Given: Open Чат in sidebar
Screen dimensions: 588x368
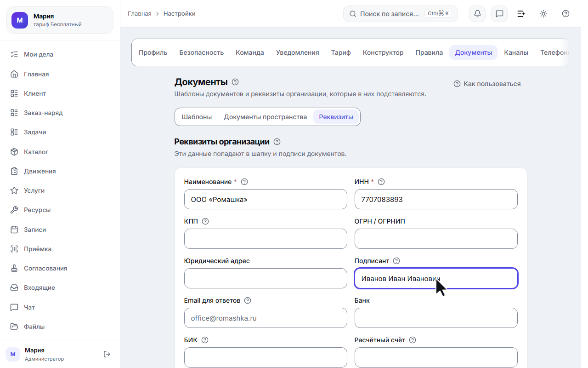Looking at the screenshot, I should tap(60, 307).
